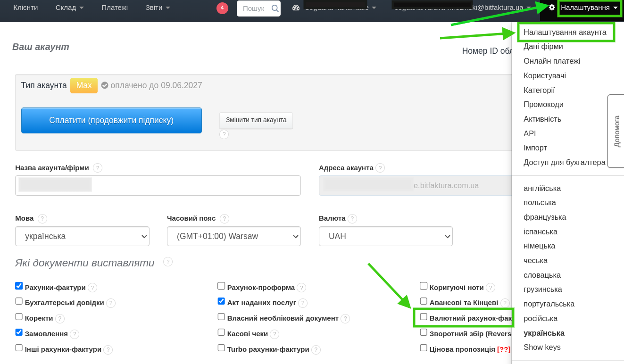Show help icon for Власний необліковий документ
This screenshot has height=364, width=624.
pos(345,319)
